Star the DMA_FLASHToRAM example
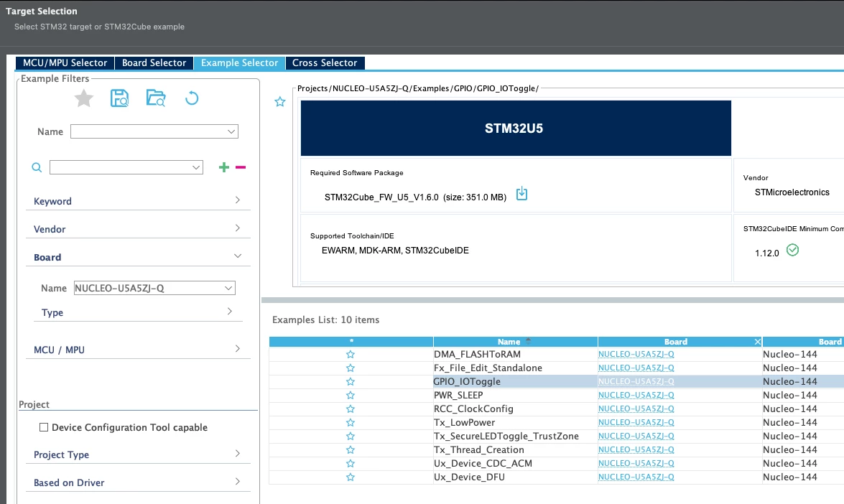 pos(351,355)
